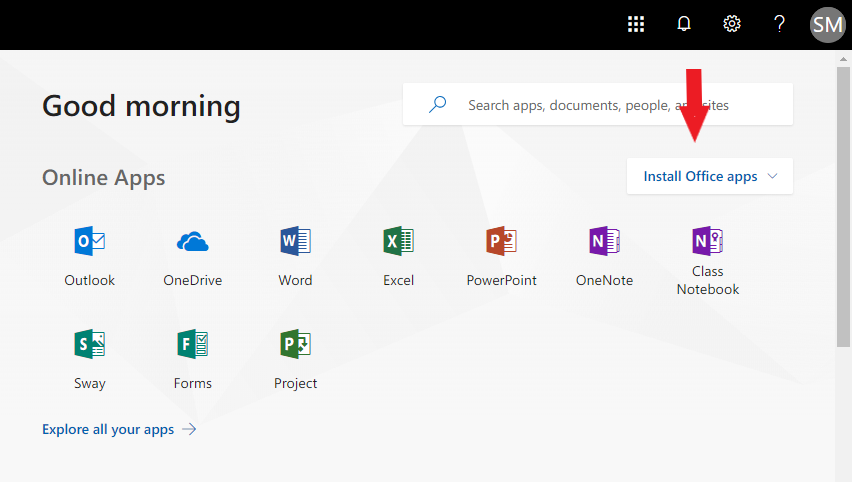852x482 pixels.
Task: Open PowerPoint from the app grid
Action: [501, 242]
